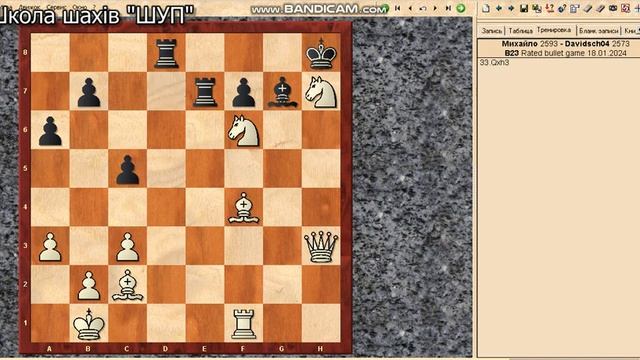Screen dimensions: 640x360
Task: Step back one move
Action: point(410,8)
